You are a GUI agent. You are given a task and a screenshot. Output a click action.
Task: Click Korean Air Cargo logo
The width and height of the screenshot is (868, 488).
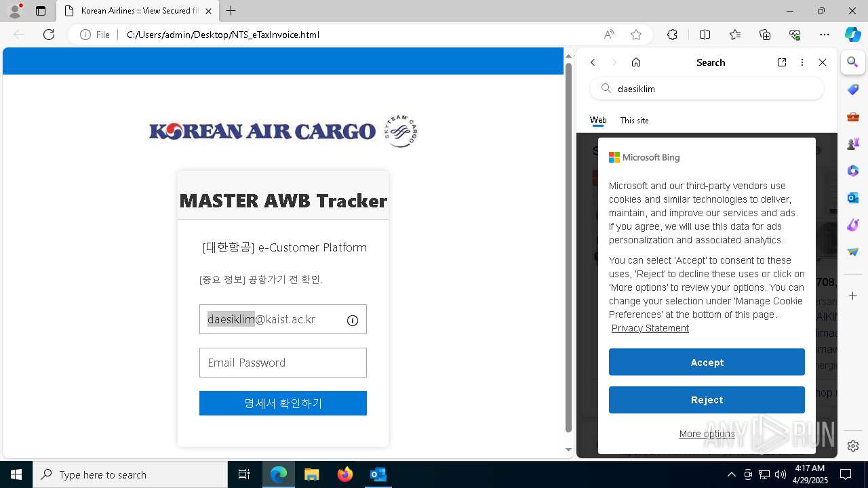pyautogui.click(x=283, y=131)
